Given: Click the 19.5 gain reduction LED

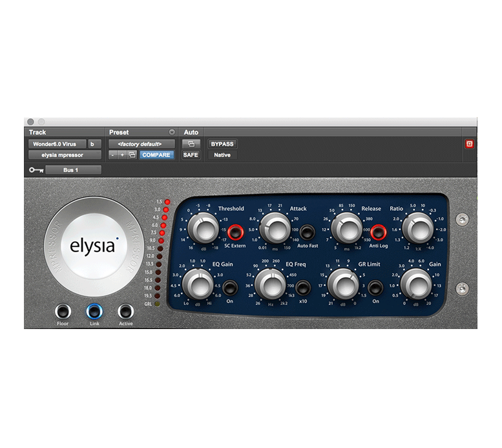Looking at the screenshot, I should click(157, 296).
